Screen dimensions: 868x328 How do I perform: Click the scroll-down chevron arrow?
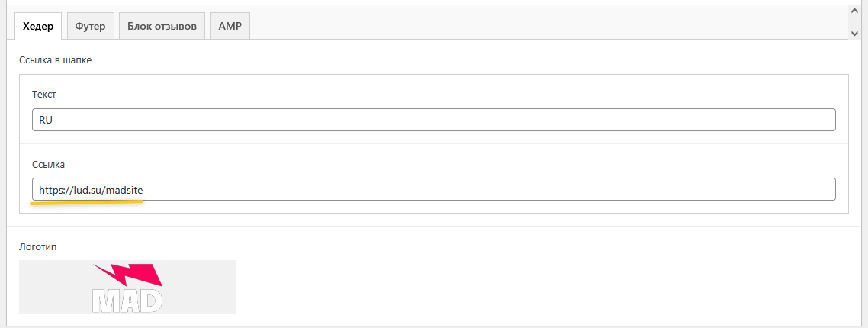point(855,33)
